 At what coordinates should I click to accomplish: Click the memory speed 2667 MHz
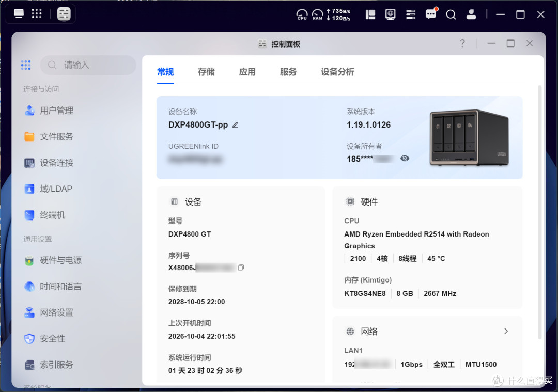440,293
